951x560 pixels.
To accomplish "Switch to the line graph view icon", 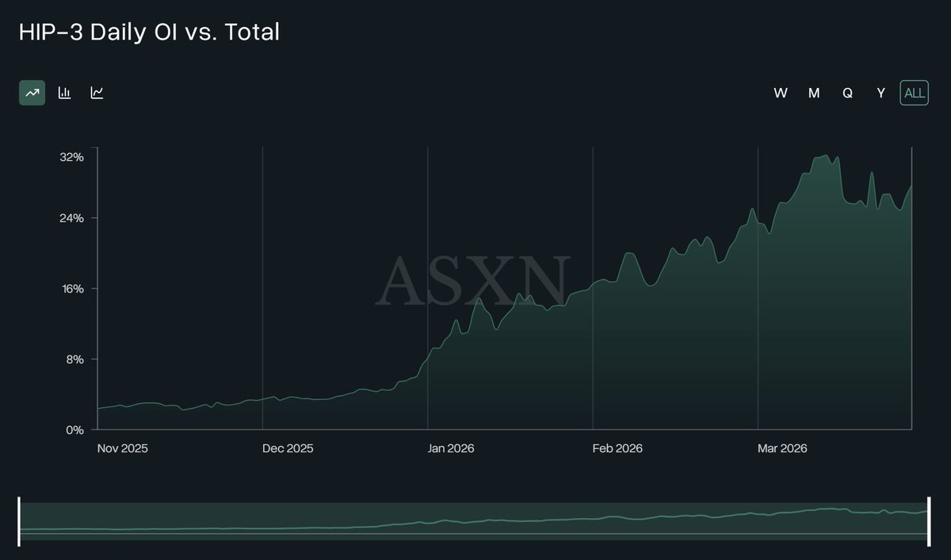I will [97, 93].
